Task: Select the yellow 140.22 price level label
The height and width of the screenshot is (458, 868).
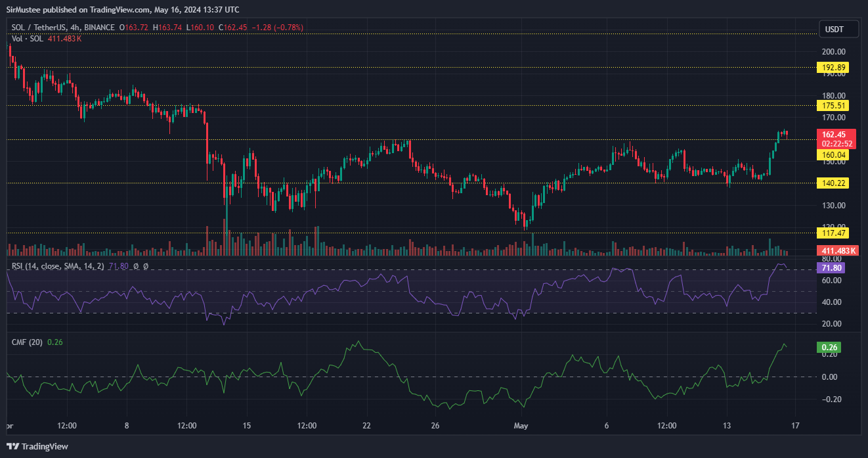Action: point(833,183)
